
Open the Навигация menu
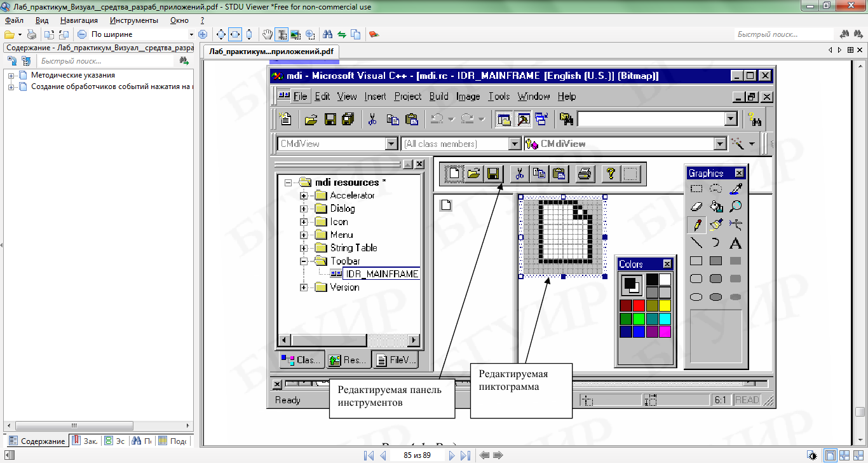[79, 20]
